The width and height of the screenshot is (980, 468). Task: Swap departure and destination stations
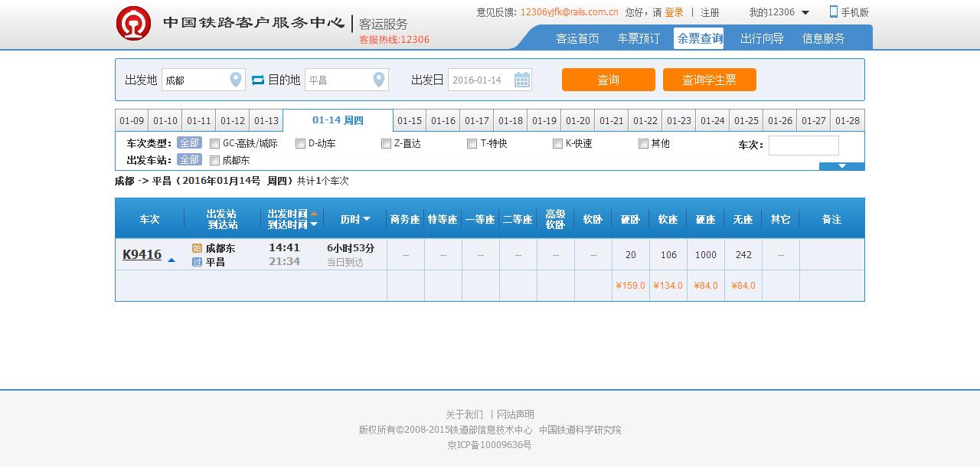click(258, 80)
